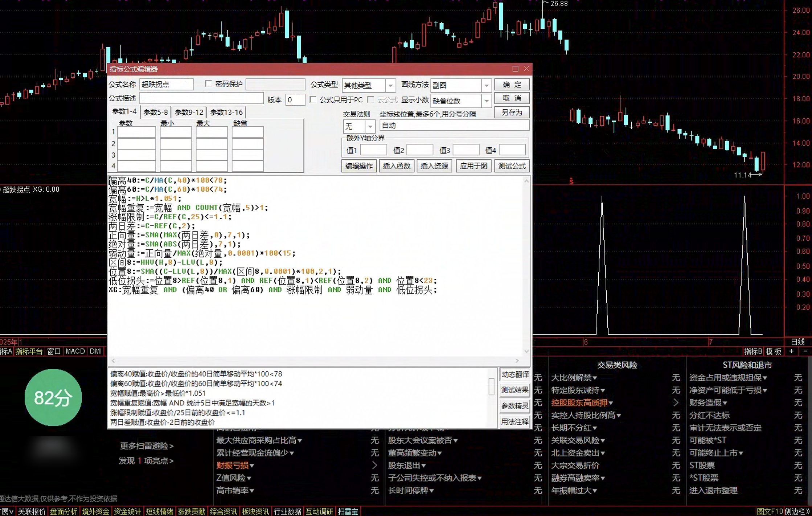Expand 财报亏损 risk item
This screenshot has width=812, height=516.
(x=235, y=465)
